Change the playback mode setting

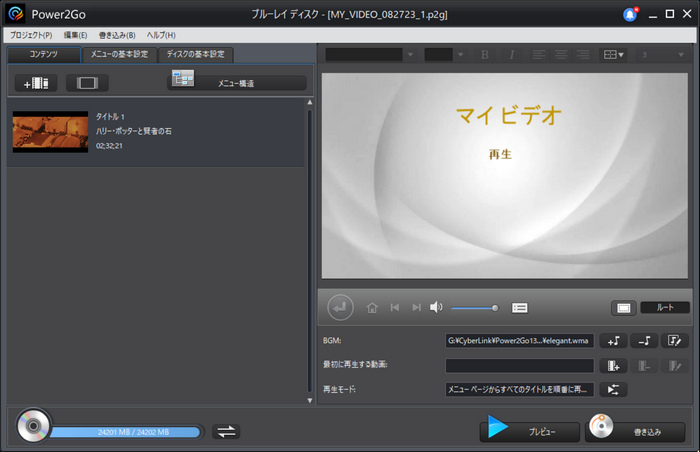[613, 389]
